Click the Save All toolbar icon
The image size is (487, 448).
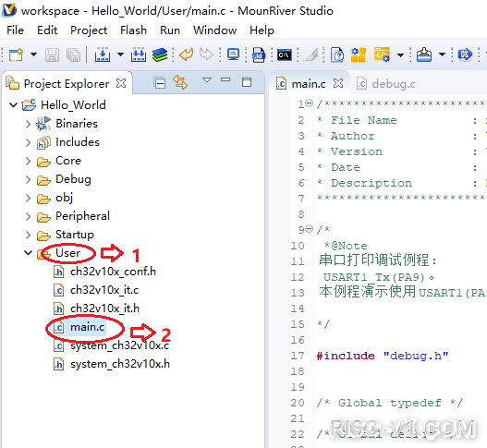click(x=74, y=54)
